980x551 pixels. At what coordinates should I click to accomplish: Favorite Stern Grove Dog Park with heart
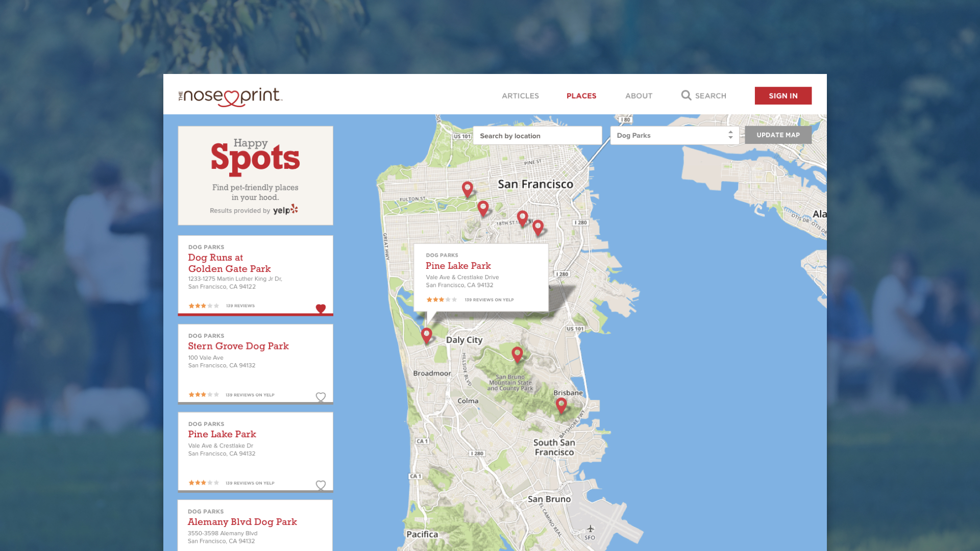pos(321,397)
